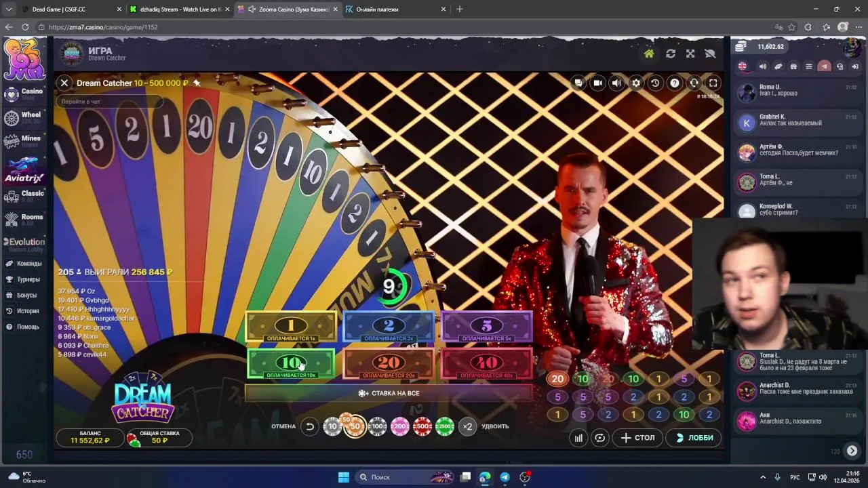Toggle chat sound speaker icon

762,66
